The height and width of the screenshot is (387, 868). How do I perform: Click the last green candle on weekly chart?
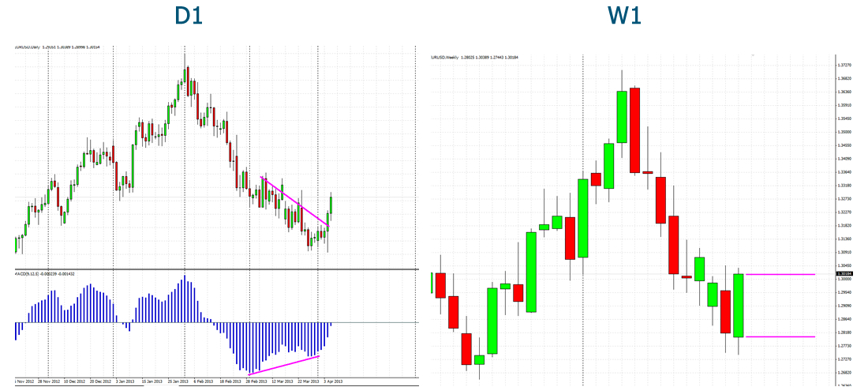coord(739,305)
